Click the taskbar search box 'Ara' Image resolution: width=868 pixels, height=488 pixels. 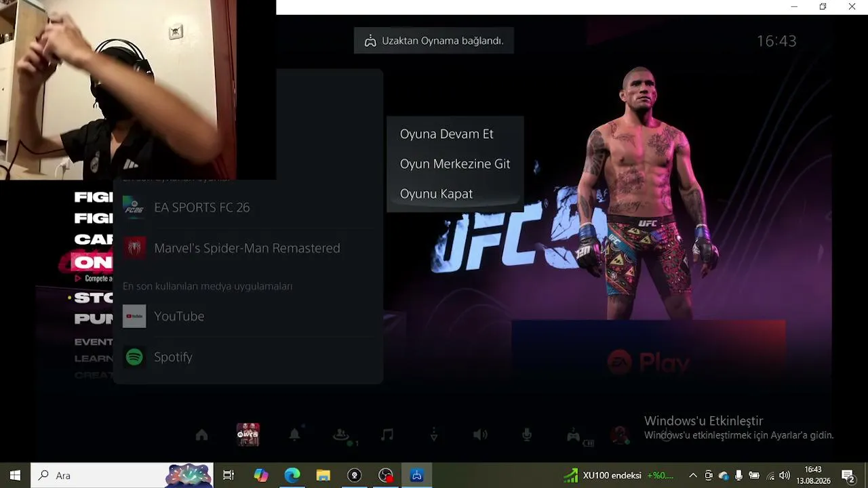(123, 475)
